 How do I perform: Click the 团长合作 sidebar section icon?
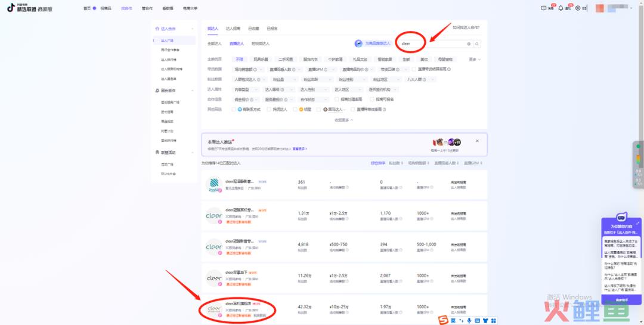click(157, 91)
